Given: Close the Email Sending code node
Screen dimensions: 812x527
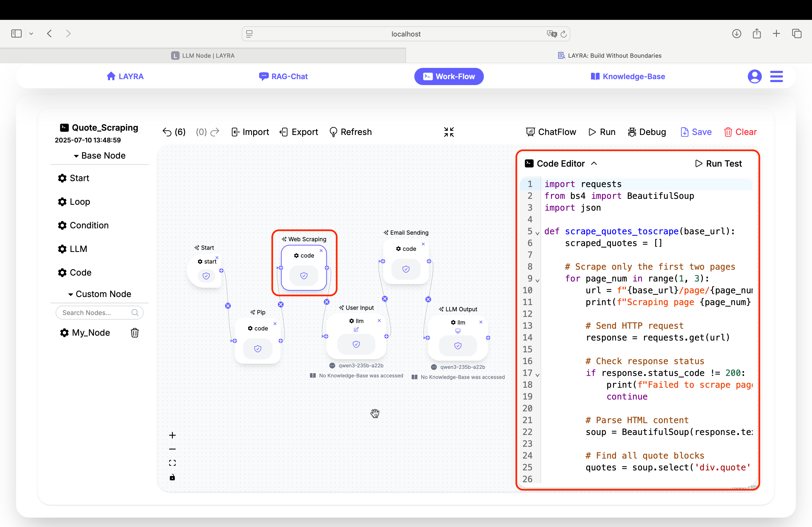Looking at the screenshot, I should point(423,244).
